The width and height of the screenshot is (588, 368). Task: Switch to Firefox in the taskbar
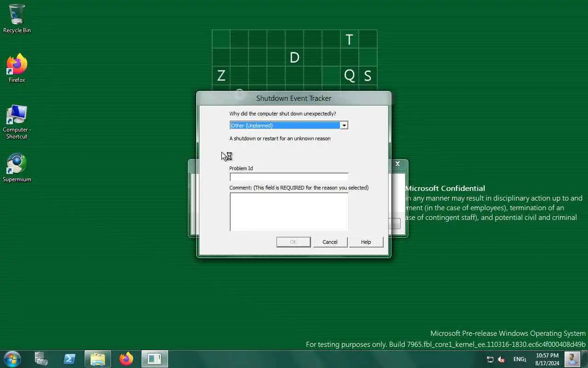click(126, 359)
